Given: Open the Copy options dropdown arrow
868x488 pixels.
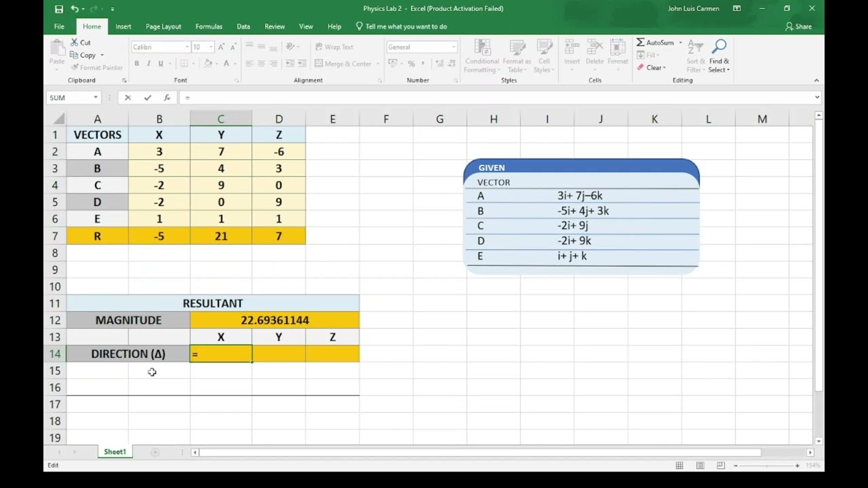Looking at the screenshot, I should 102,56.
